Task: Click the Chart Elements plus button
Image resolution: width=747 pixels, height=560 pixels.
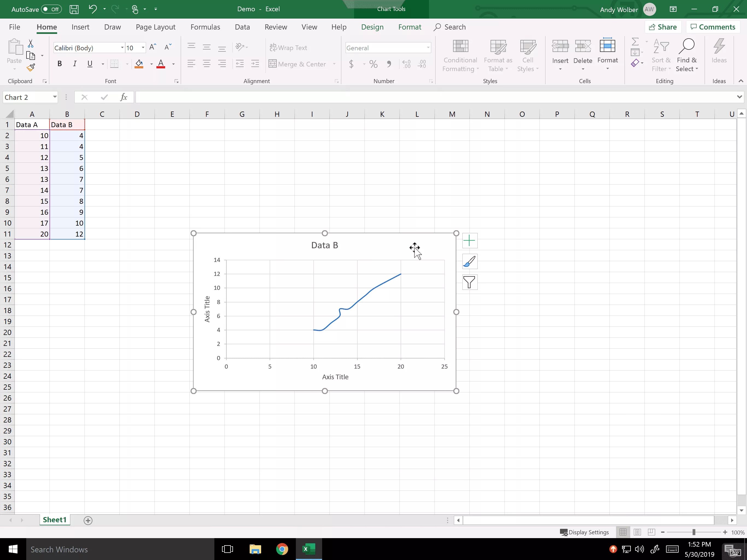Action: tap(469, 241)
